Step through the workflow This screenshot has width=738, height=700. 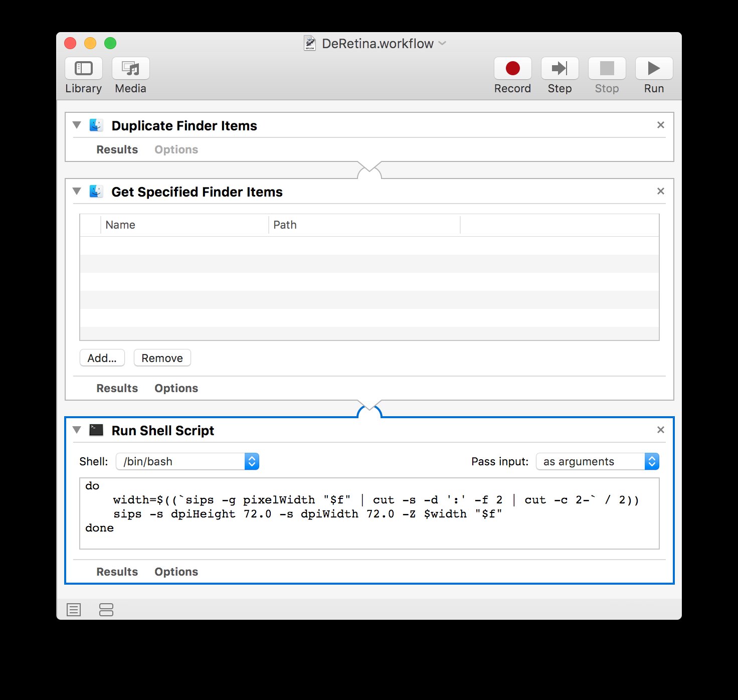point(560,68)
